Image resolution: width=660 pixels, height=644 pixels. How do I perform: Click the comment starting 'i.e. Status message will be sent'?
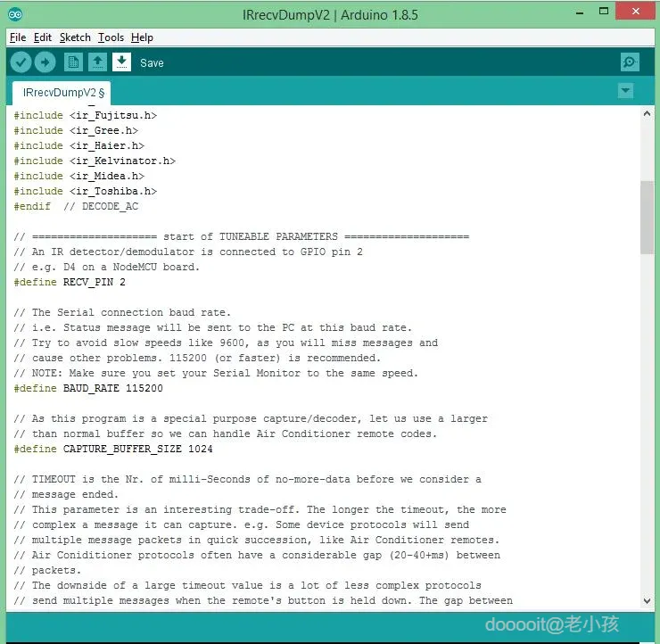click(x=212, y=327)
